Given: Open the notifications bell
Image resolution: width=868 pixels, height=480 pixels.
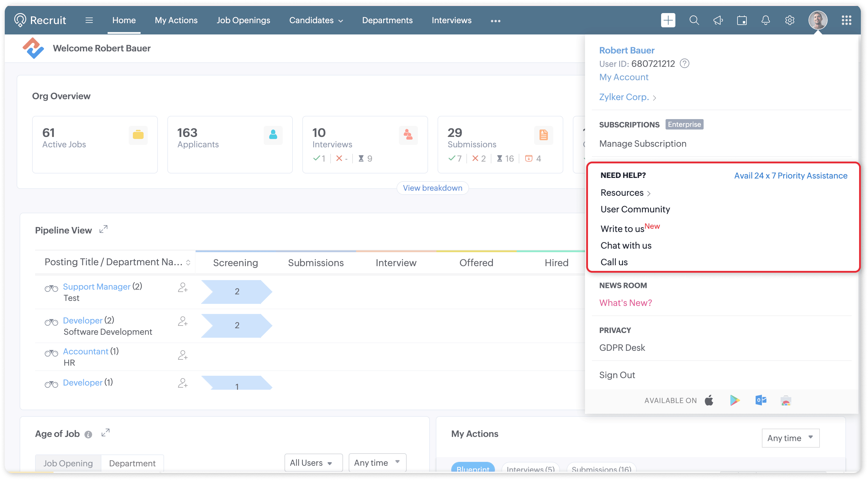Looking at the screenshot, I should pos(765,20).
